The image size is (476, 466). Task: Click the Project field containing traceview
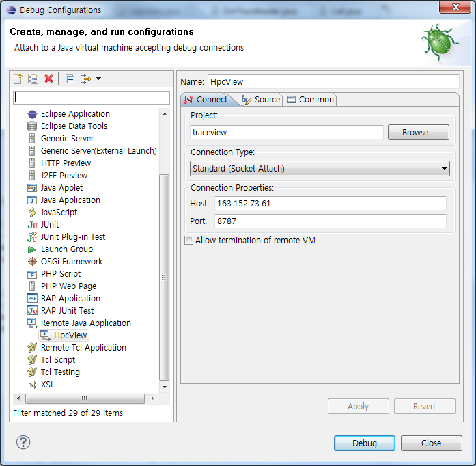click(287, 133)
